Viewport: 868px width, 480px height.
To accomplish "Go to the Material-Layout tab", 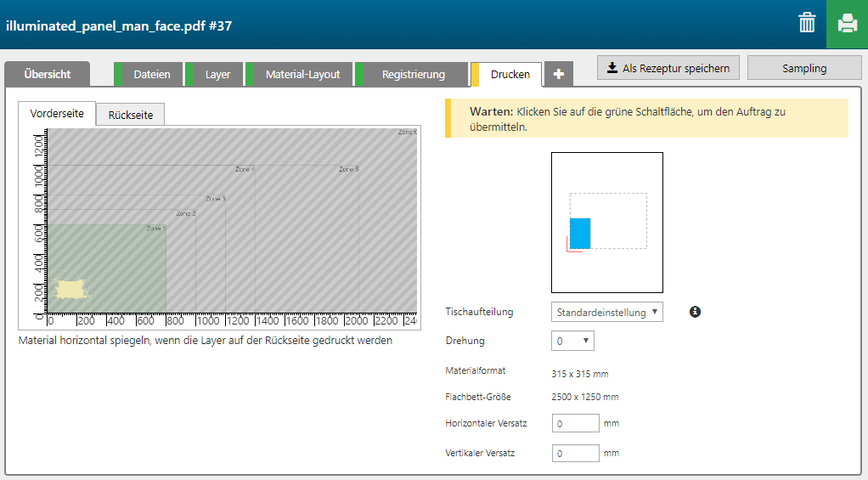I will (302, 75).
